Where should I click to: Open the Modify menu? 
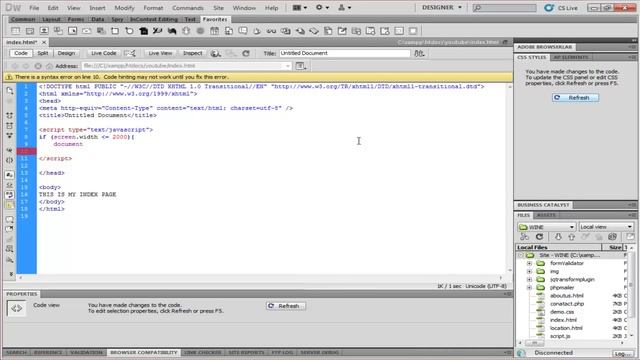(x=124, y=8)
